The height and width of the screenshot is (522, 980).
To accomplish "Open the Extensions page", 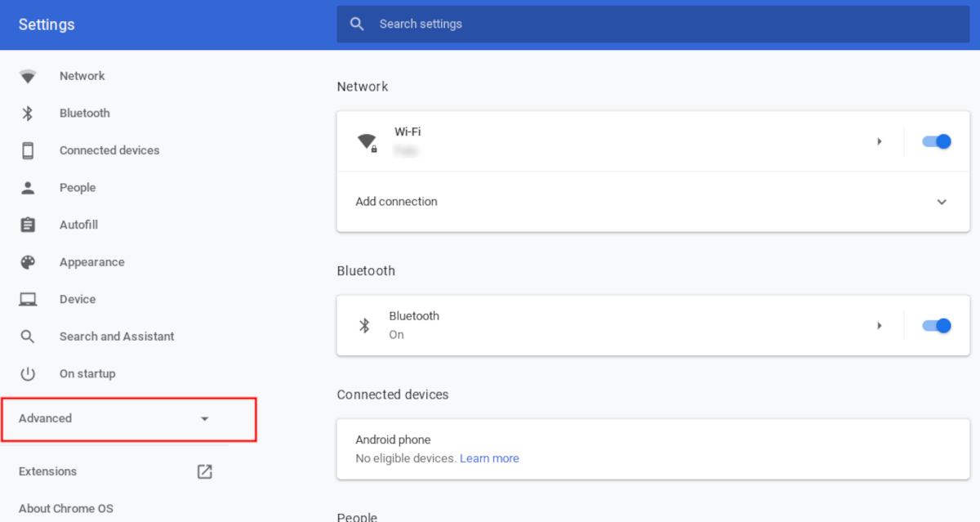I will coord(47,471).
